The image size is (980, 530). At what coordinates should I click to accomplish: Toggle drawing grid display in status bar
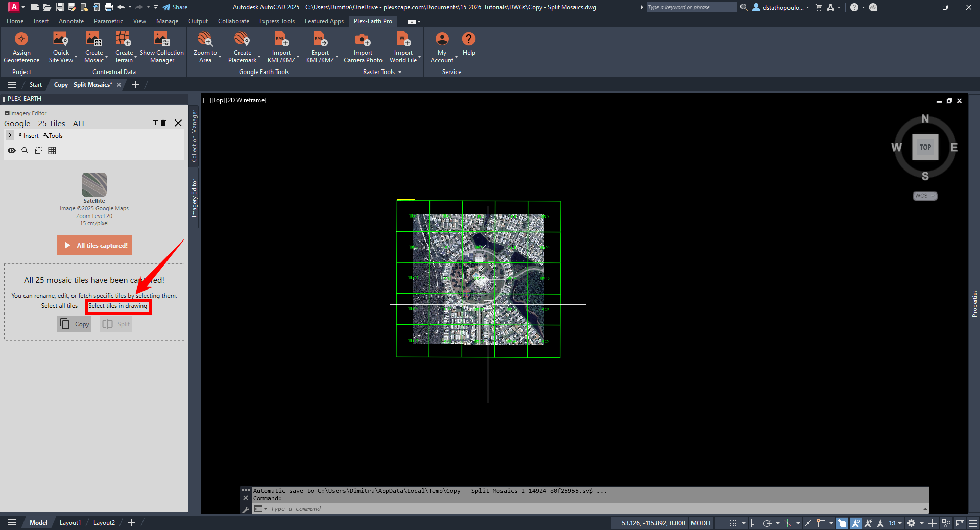tap(721, 523)
